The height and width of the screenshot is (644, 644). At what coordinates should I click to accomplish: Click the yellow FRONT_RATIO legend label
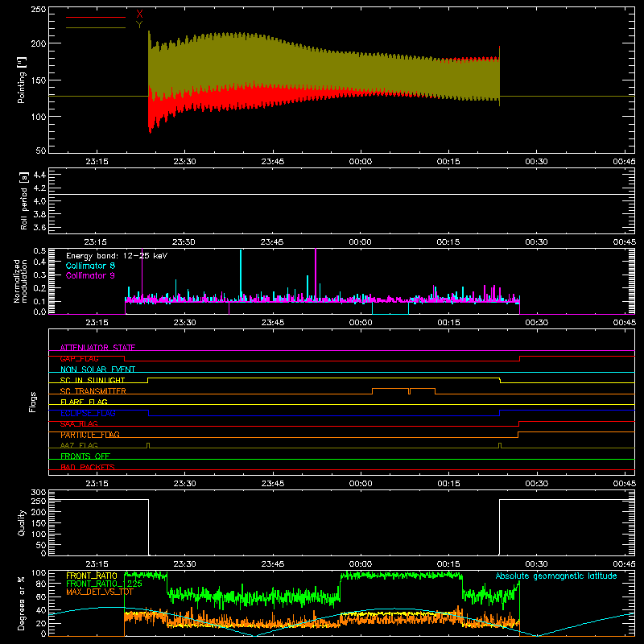pyautogui.click(x=92, y=576)
